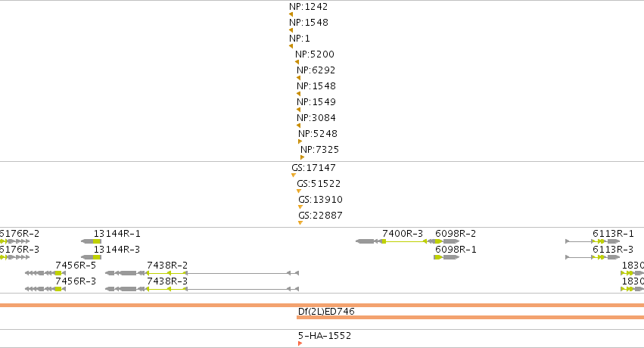The width and height of the screenshot is (644, 348).
Task: Click the 7456R-5 label
Action: click(x=76, y=266)
